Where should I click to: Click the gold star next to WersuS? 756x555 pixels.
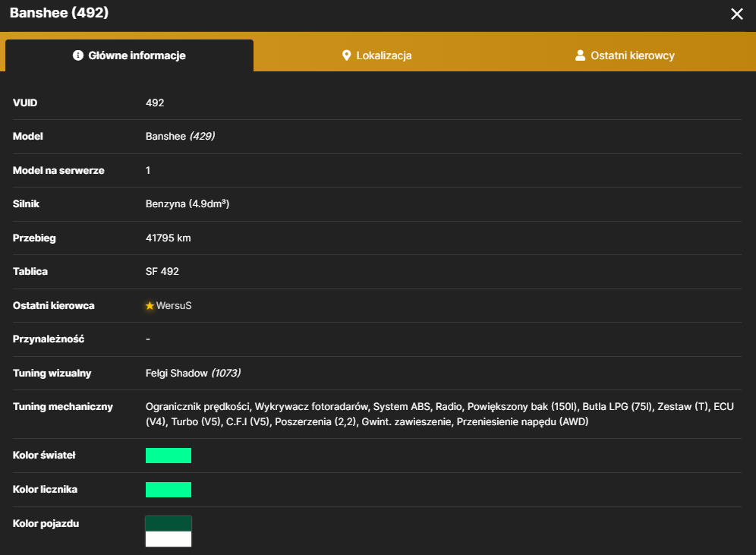150,306
